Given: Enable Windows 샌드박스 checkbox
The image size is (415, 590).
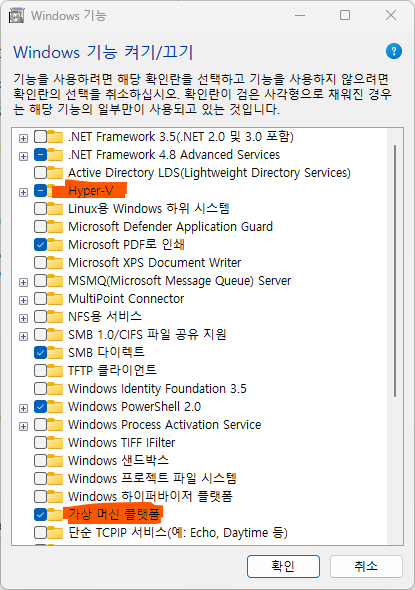Looking at the screenshot, I should pos(40,461).
